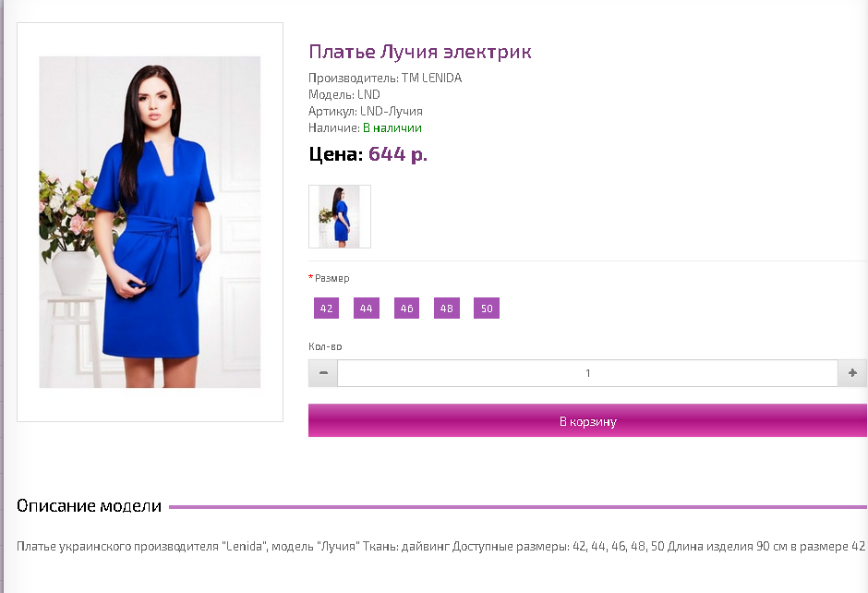Click the В наличии availability text
Image resolution: width=868 pixels, height=593 pixels.
(392, 127)
